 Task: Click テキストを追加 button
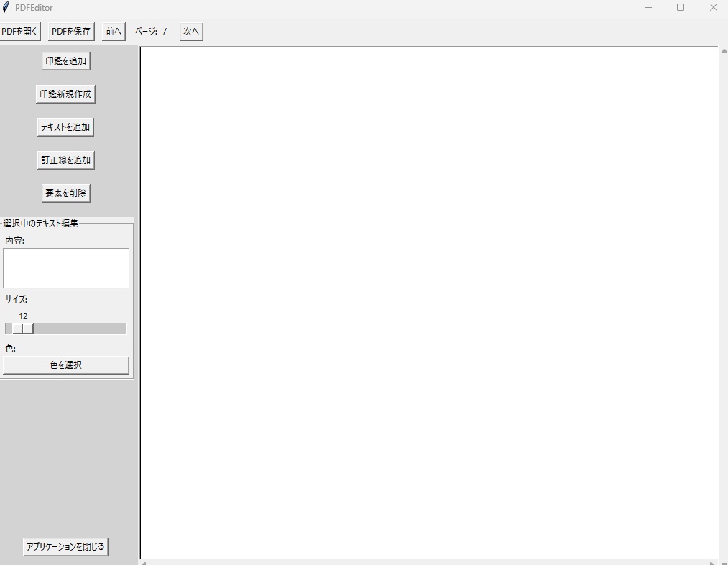click(x=65, y=127)
